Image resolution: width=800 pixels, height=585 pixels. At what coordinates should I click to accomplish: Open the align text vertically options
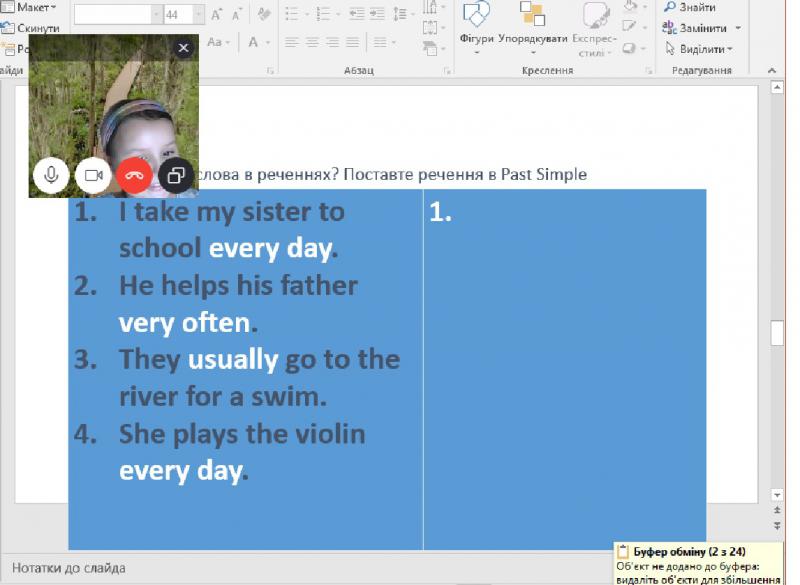433,28
